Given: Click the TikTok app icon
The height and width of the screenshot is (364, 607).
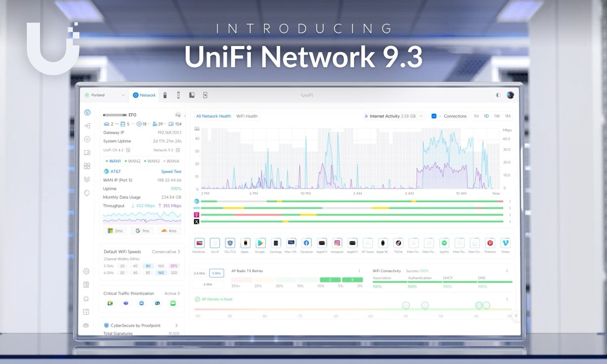Looking at the screenshot, I should point(398,243).
